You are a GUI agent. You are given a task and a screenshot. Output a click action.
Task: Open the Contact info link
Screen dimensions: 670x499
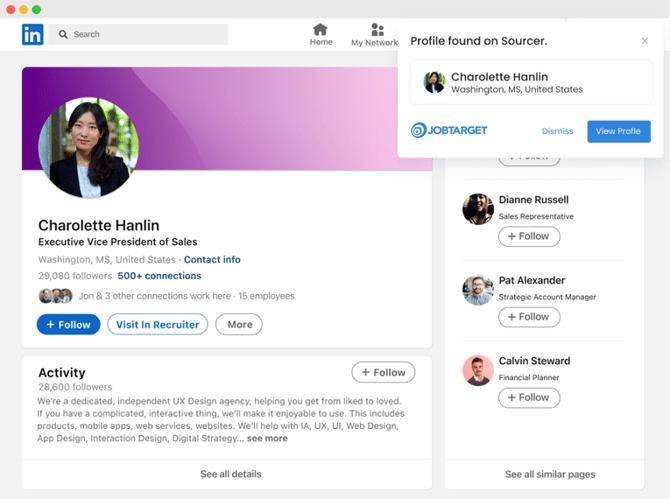coord(212,260)
